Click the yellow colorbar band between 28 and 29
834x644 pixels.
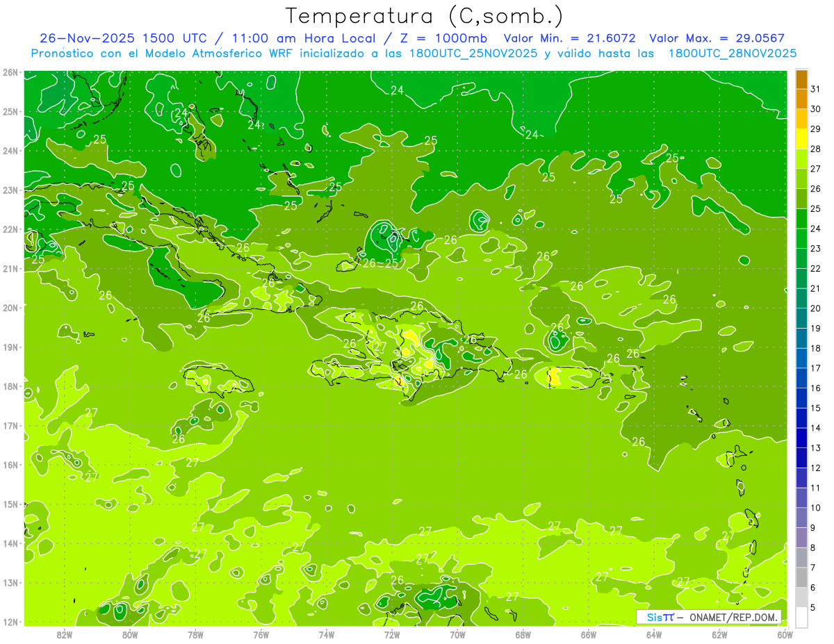(801, 139)
